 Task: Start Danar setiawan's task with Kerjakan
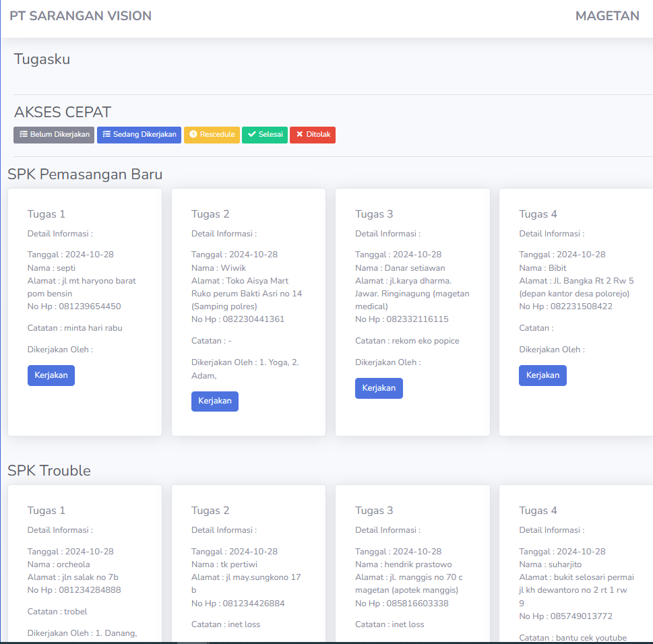click(x=379, y=389)
